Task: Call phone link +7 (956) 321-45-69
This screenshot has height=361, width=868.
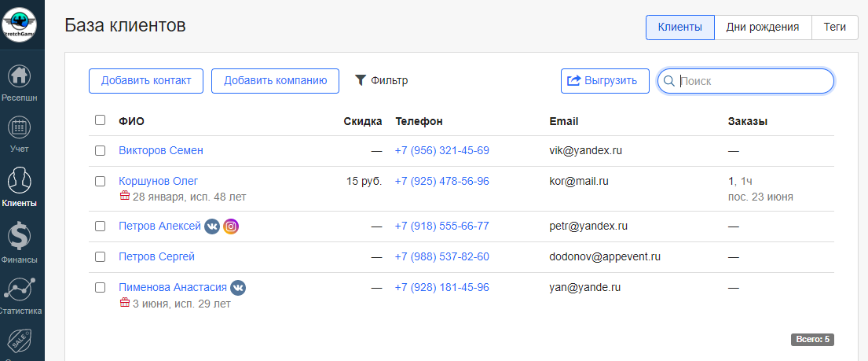Action: click(x=441, y=150)
